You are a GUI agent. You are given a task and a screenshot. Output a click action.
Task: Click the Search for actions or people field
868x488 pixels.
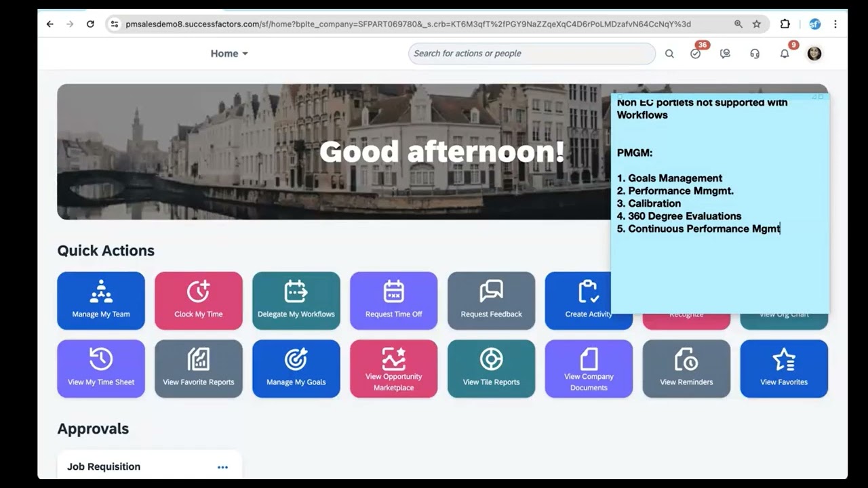(532, 54)
